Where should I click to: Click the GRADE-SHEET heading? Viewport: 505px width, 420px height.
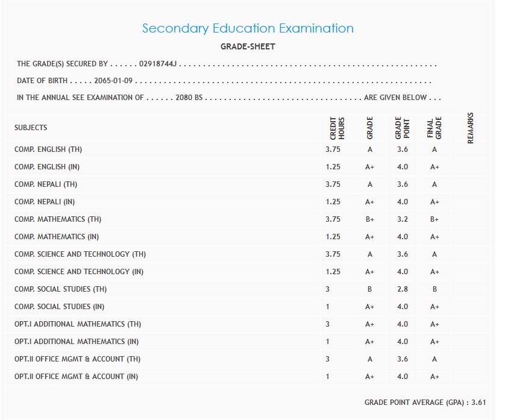(x=248, y=46)
